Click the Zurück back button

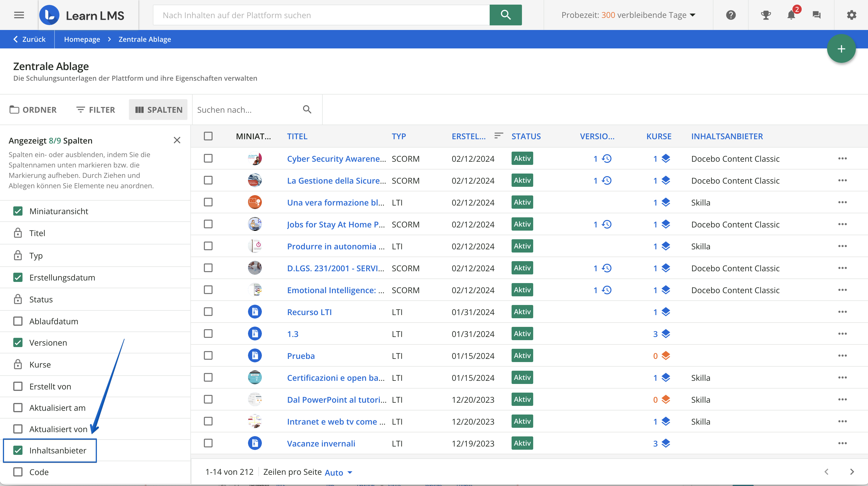coord(29,39)
